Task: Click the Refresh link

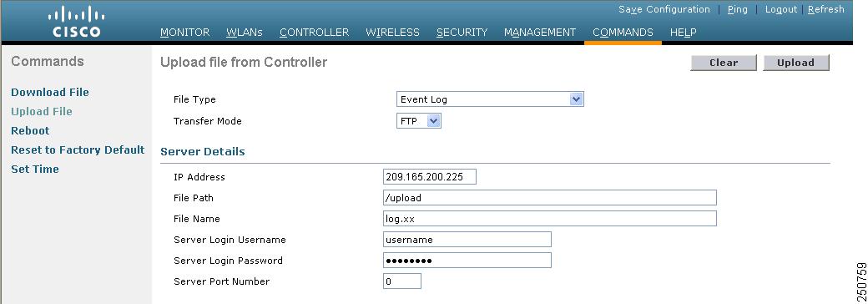Action: (826, 9)
